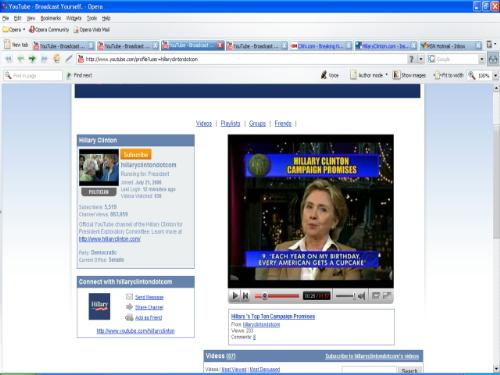Image resolution: width=500 pixels, height=375 pixels.
Task: Open the Bookmarks menu
Action: pyautogui.click(x=51, y=18)
